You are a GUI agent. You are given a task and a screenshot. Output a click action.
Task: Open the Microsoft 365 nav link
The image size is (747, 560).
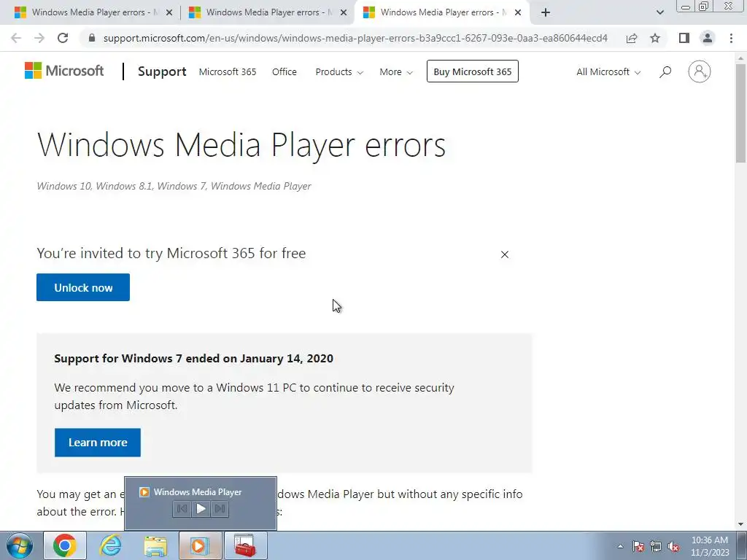coord(228,72)
